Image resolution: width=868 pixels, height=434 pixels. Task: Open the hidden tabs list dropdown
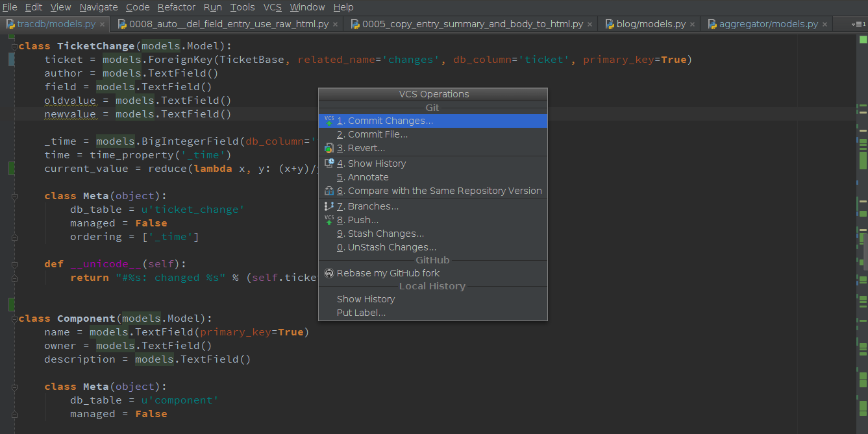click(x=860, y=24)
